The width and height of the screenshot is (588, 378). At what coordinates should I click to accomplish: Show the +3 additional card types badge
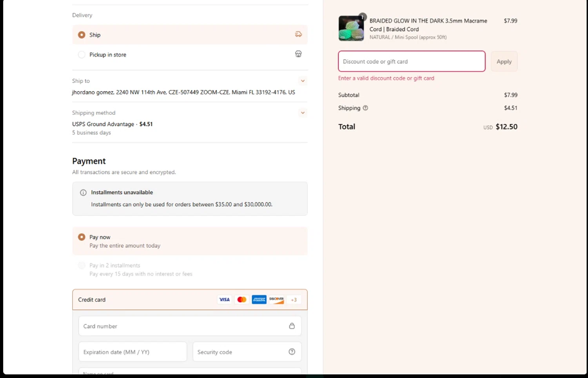tap(294, 300)
